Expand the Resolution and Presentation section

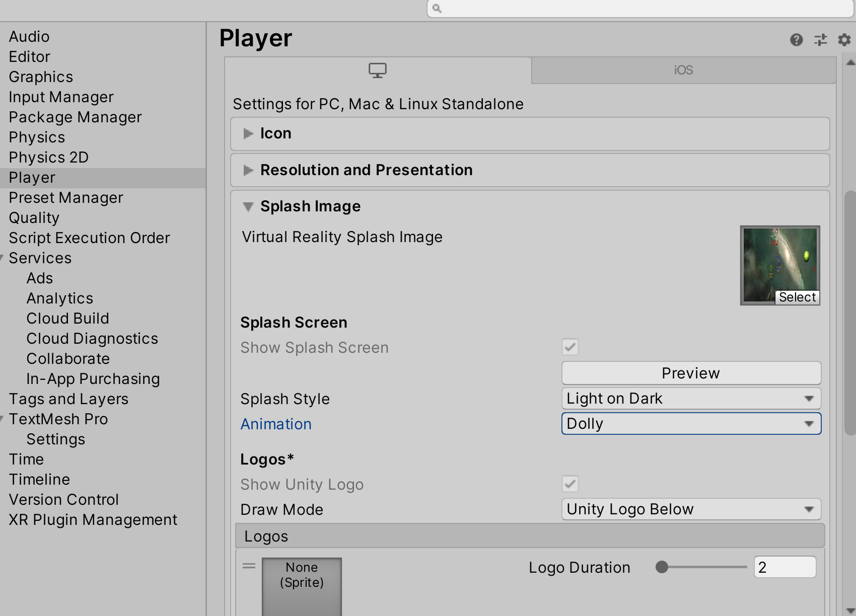click(x=248, y=170)
